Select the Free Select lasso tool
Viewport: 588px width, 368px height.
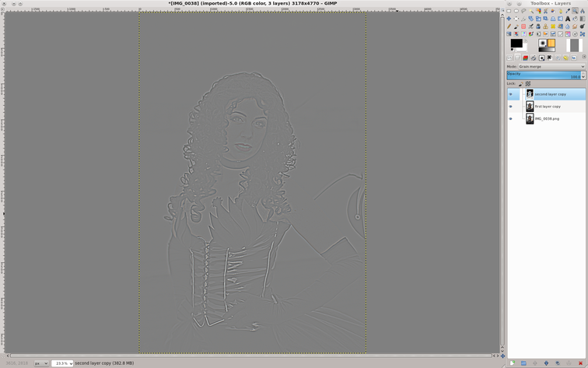coord(523,11)
